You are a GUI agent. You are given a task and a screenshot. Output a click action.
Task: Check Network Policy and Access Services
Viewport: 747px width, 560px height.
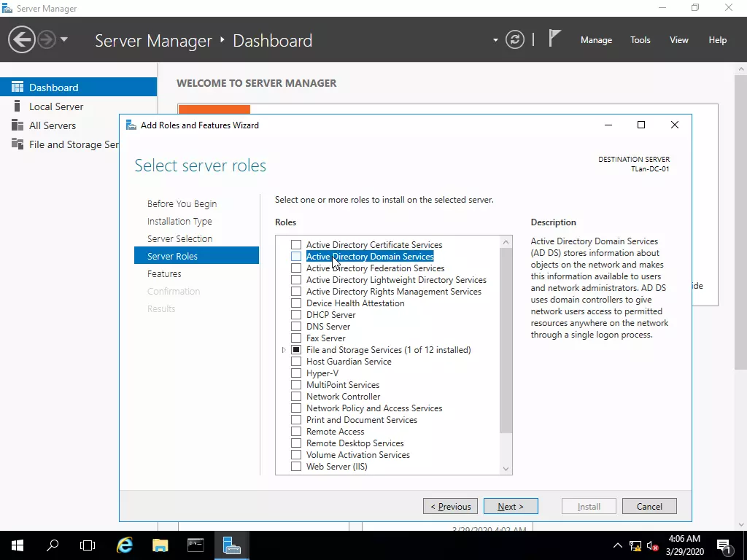point(296,408)
